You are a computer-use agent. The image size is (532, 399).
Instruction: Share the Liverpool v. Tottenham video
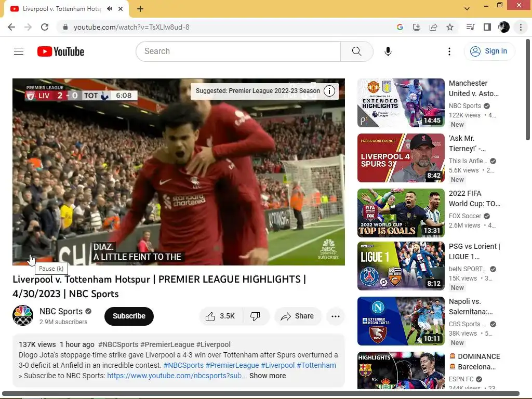298,316
